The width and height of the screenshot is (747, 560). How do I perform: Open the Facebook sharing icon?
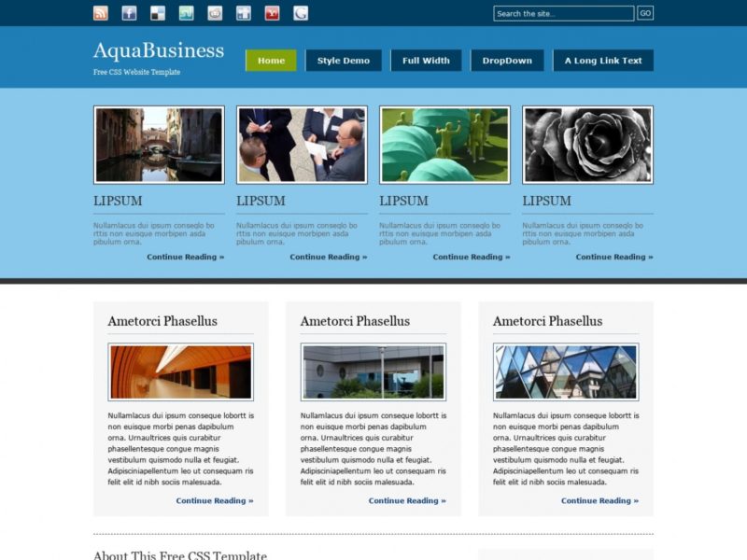pos(128,13)
